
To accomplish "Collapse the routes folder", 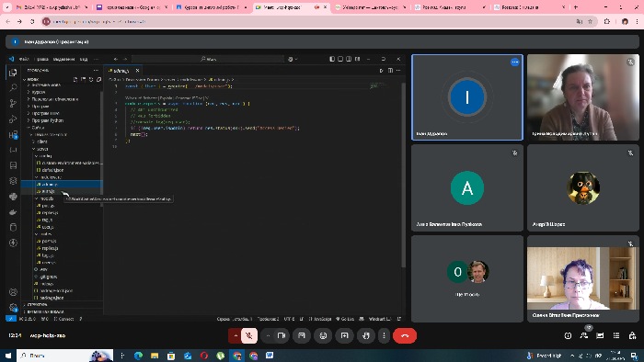I will (45, 233).
